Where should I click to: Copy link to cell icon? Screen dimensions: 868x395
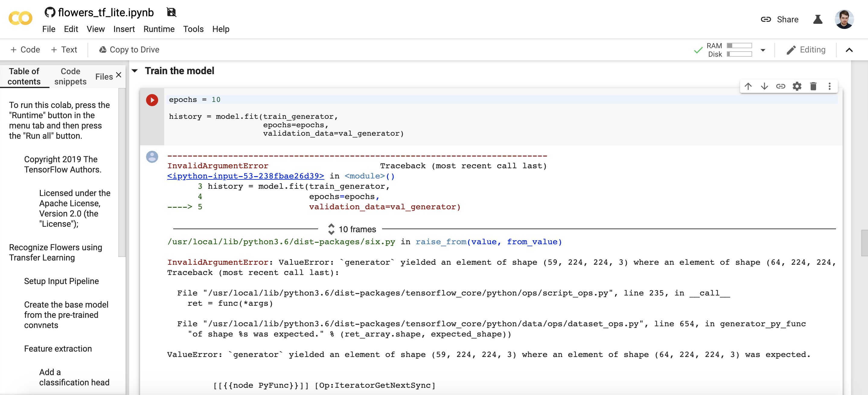point(780,86)
